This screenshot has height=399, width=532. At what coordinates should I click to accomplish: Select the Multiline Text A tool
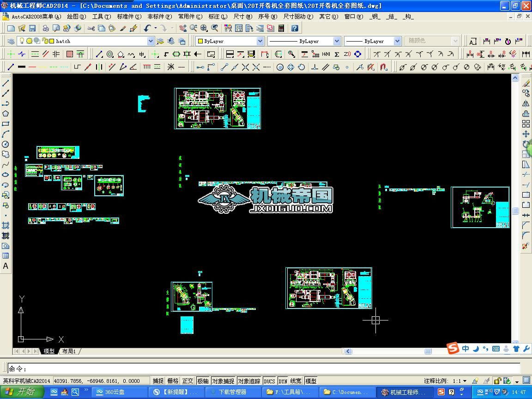point(6,266)
